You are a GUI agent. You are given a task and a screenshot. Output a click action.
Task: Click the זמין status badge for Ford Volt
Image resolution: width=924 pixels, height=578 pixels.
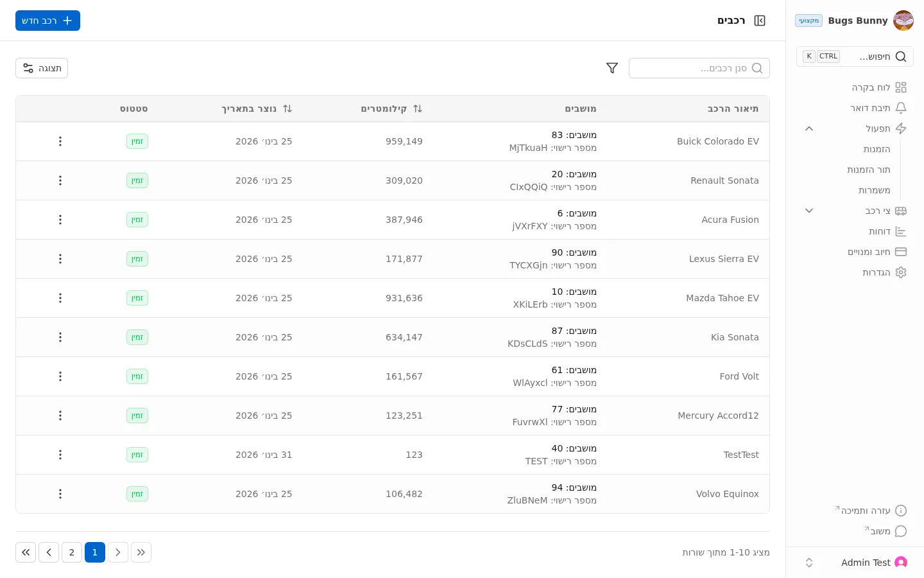[x=137, y=376]
